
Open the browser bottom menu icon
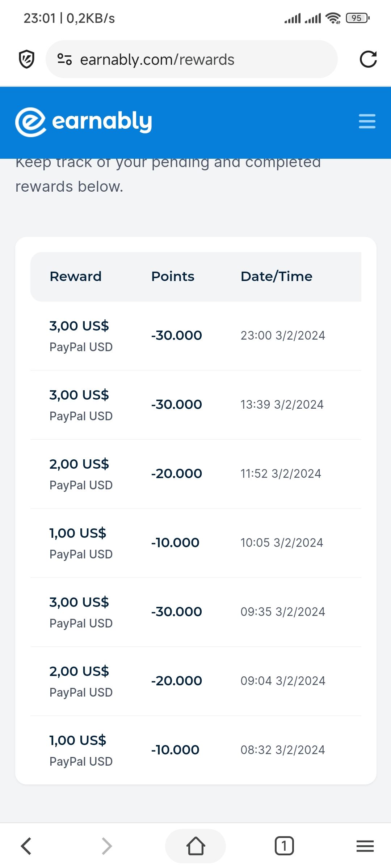coord(365,846)
